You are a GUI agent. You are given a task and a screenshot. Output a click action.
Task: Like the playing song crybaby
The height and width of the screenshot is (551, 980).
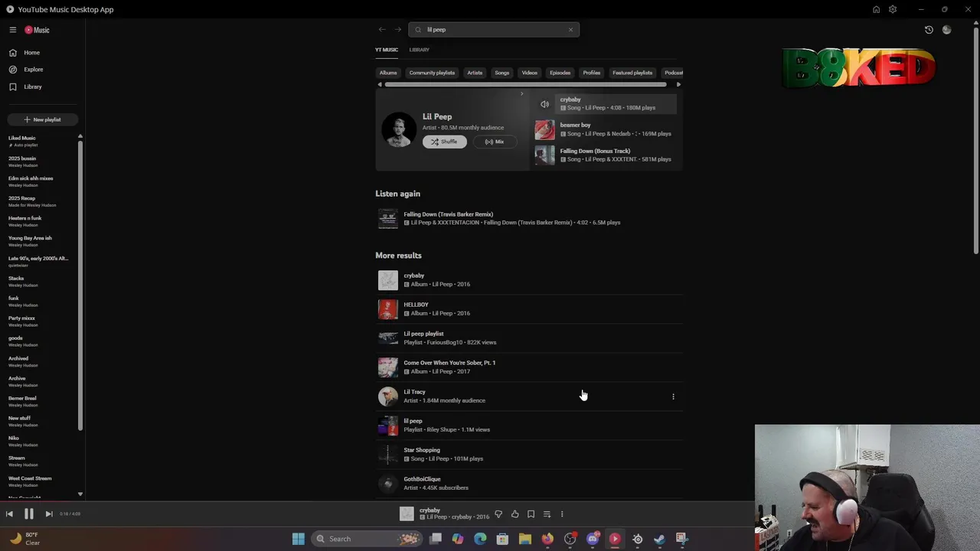click(514, 514)
